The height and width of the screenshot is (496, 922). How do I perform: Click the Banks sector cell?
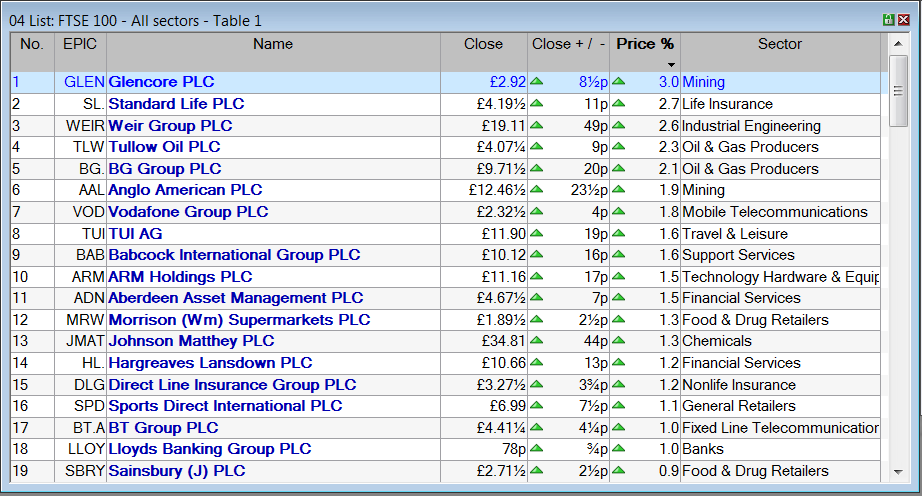[x=780, y=450]
